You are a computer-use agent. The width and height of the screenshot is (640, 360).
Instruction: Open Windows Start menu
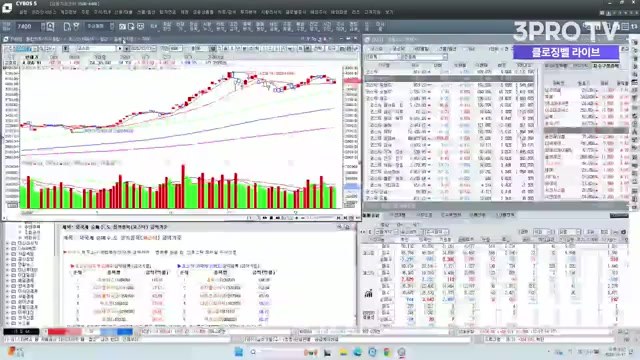[239, 352]
